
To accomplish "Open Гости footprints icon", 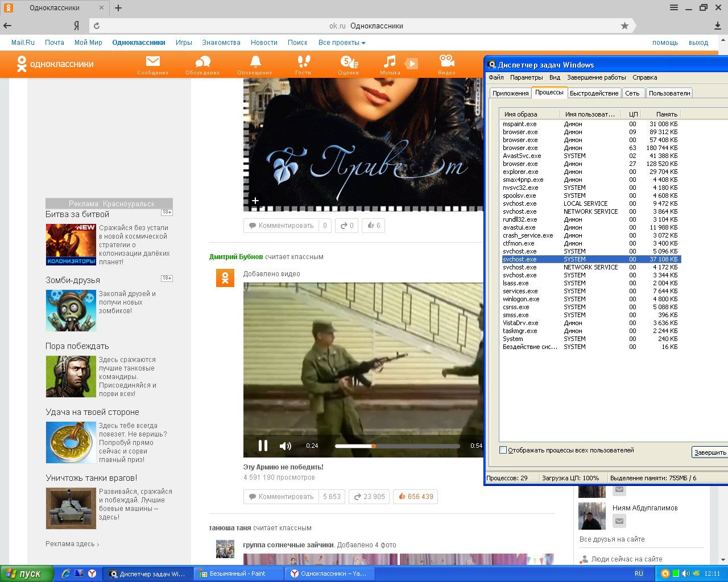I will [x=303, y=63].
